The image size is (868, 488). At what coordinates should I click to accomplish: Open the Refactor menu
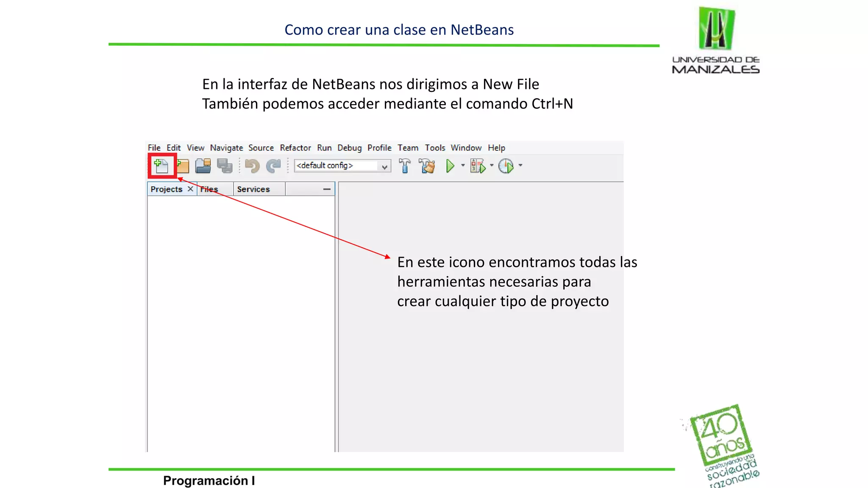295,148
